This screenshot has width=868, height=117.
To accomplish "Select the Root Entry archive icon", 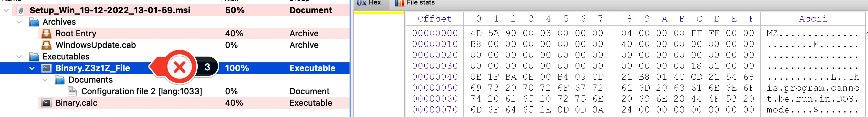I will 46,34.
